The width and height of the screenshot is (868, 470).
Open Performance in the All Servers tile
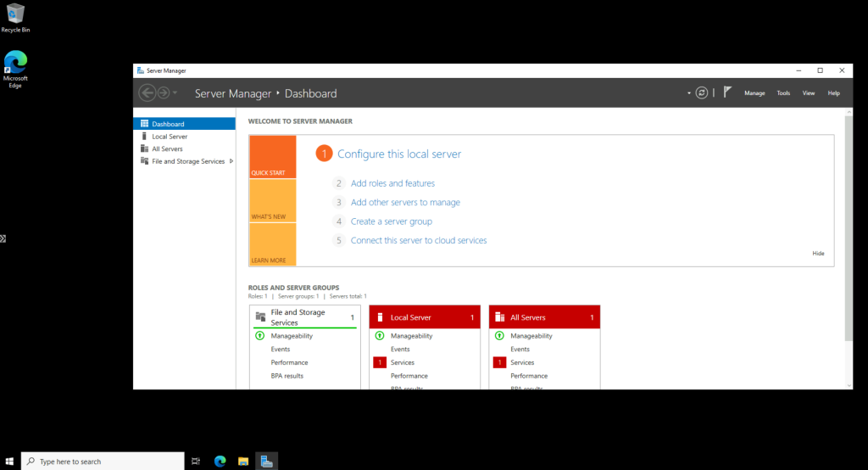[529, 376]
